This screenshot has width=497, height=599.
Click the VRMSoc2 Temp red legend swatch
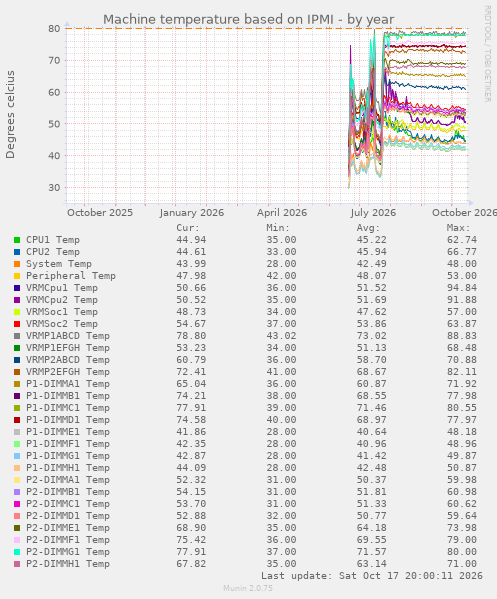tap(17, 324)
